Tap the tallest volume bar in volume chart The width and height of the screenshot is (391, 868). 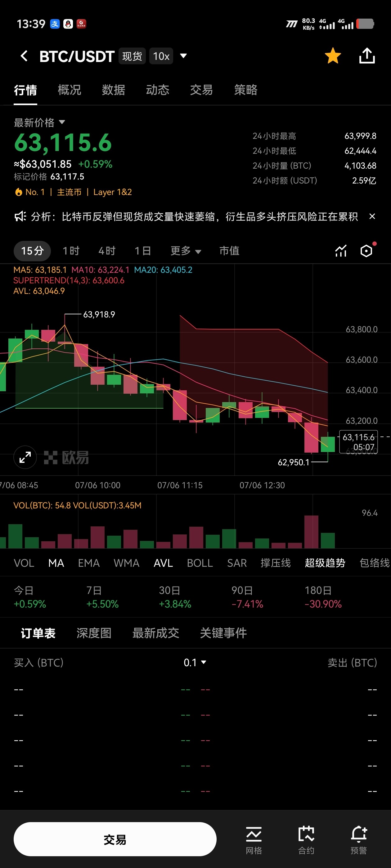311,532
